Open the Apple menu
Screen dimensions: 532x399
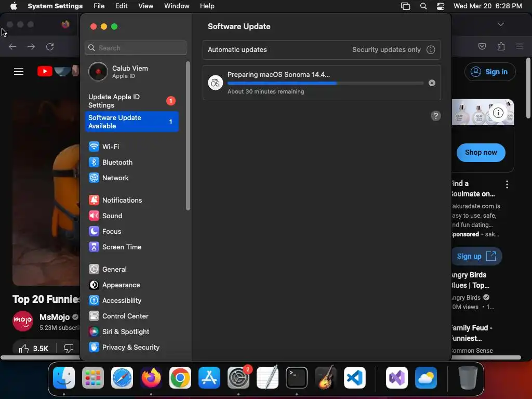tap(14, 6)
